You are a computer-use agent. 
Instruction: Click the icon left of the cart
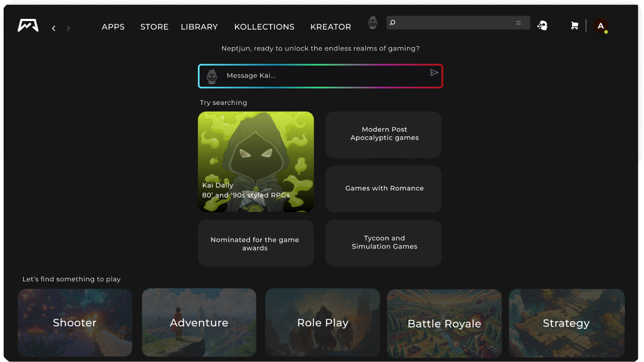pyautogui.click(x=542, y=26)
